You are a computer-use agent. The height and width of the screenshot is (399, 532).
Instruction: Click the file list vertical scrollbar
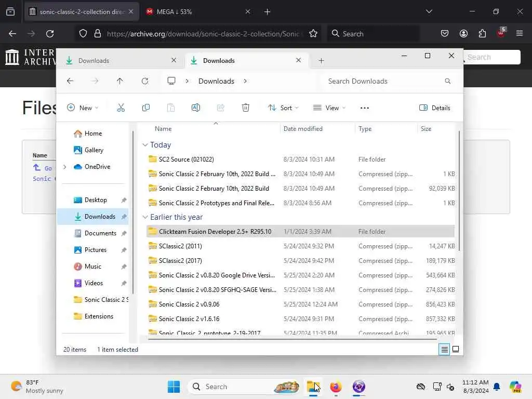(x=459, y=191)
